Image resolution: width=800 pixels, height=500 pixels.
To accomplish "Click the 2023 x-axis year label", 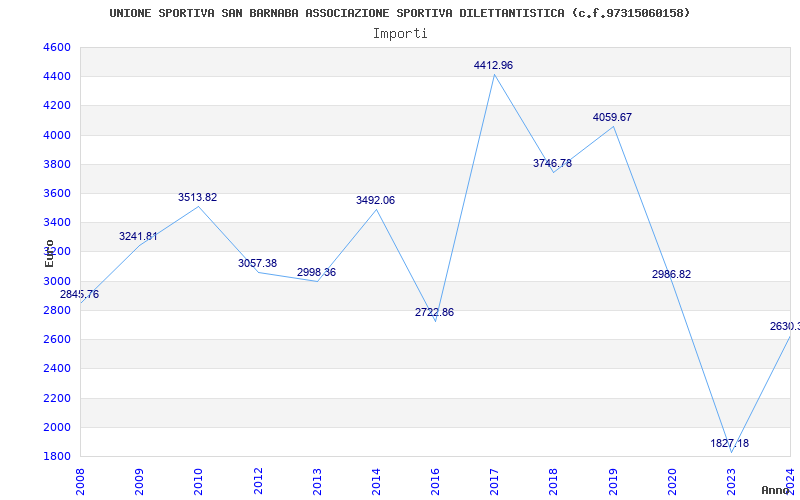I will [732, 482].
